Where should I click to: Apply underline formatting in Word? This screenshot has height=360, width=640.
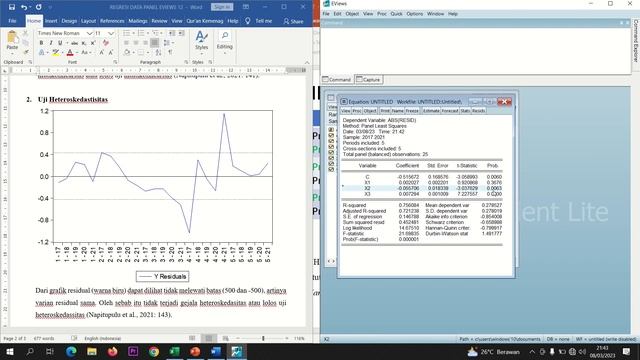[x=60, y=43]
